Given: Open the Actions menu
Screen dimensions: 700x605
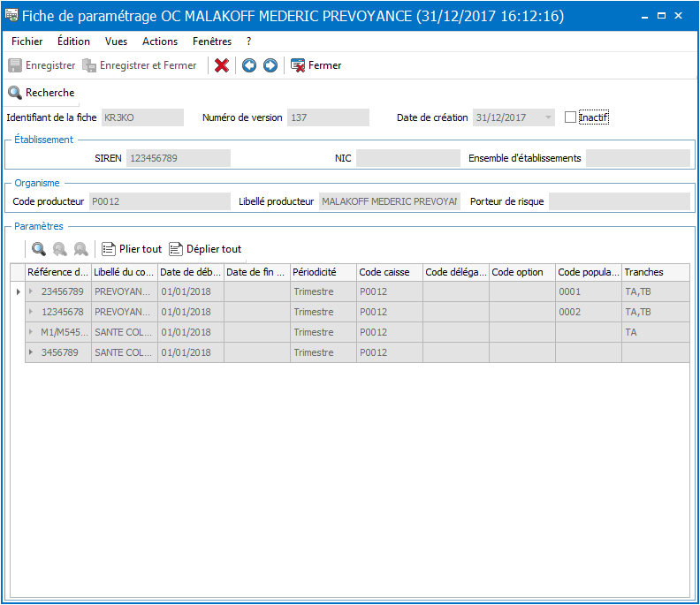Looking at the screenshot, I should tap(160, 42).
